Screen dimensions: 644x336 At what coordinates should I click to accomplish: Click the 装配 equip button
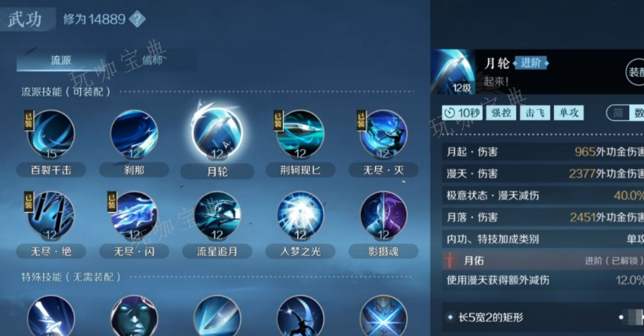[635, 72]
